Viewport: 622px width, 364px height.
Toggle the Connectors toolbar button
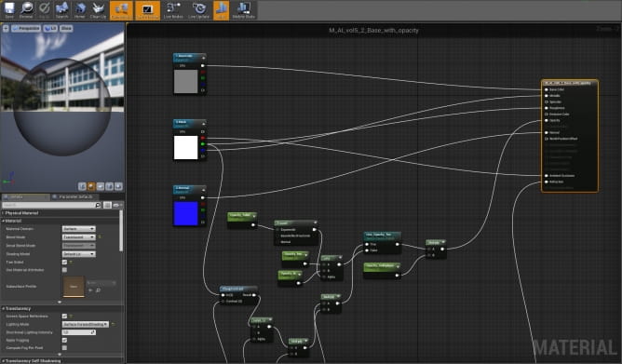pyautogui.click(x=121, y=10)
